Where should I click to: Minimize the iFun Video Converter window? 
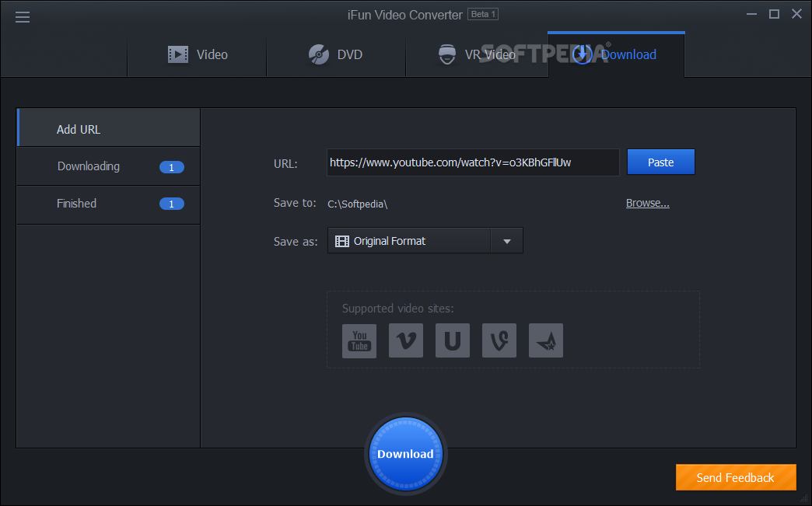pyautogui.click(x=751, y=14)
